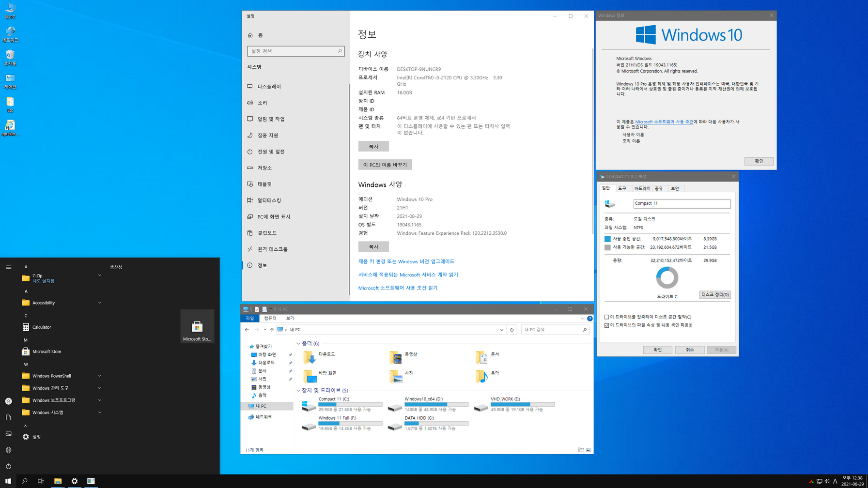
Task: Open 전원 및 절전 settings page
Action: (295, 152)
